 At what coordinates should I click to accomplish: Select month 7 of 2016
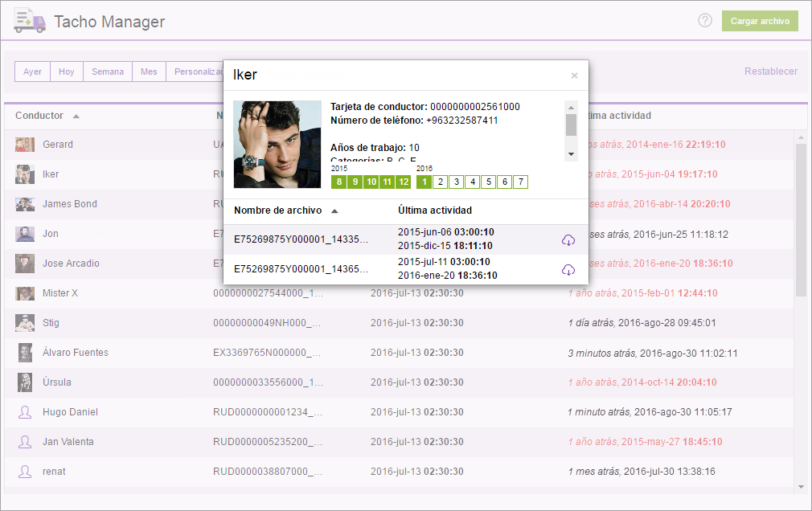[x=520, y=182]
